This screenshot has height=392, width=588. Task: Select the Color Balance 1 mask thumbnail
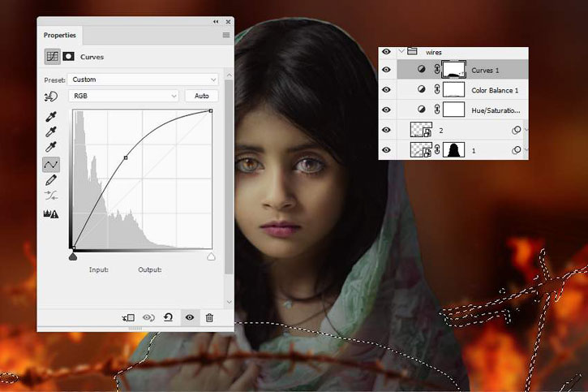(x=453, y=89)
